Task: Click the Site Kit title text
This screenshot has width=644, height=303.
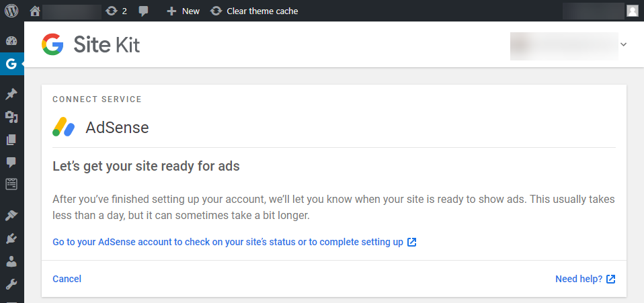Action: pyautogui.click(x=107, y=44)
